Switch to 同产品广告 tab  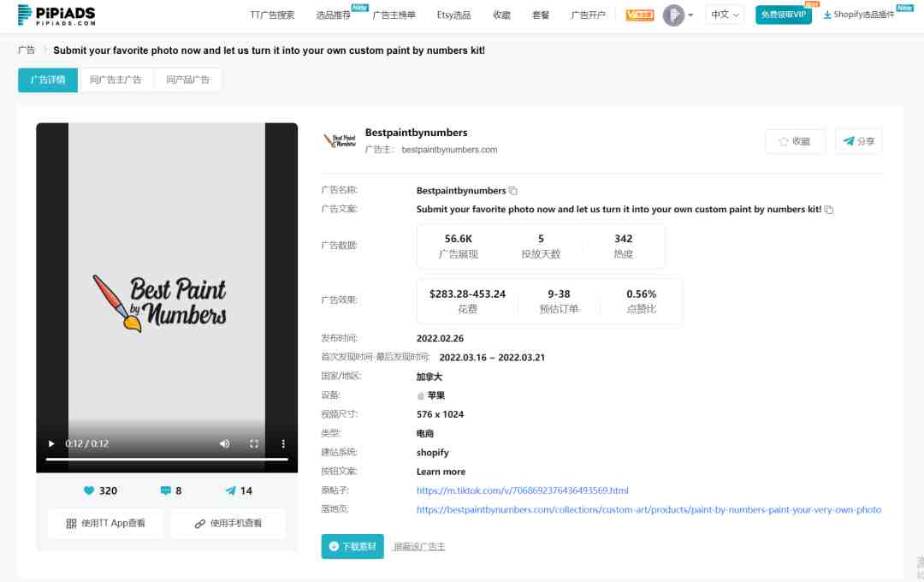(187, 80)
